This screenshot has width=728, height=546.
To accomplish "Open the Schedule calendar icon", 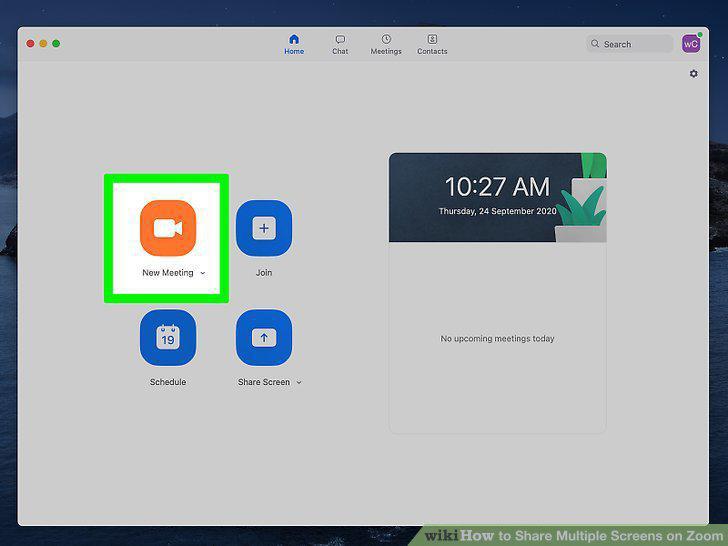I will click(x=168, y=338).
